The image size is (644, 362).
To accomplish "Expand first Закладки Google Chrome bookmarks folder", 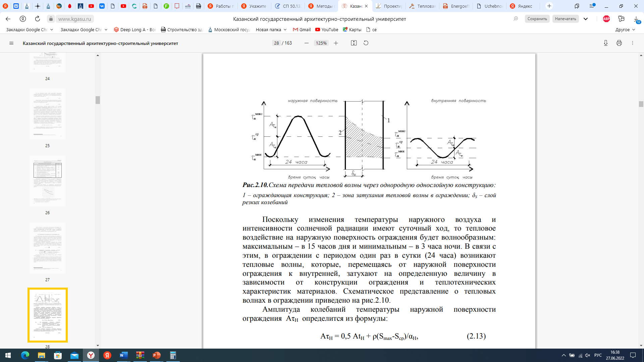I will click(30, 29).
